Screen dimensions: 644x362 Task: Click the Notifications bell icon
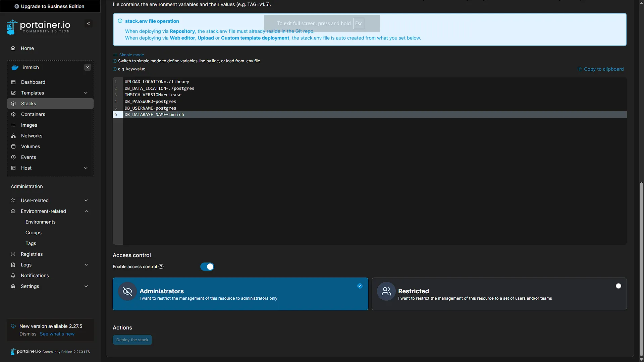13,276
